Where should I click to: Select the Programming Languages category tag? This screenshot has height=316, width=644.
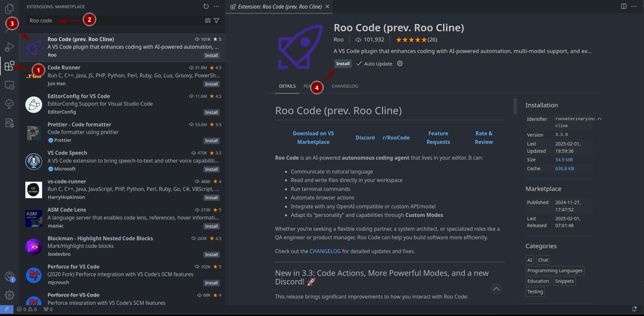point(555,271)
